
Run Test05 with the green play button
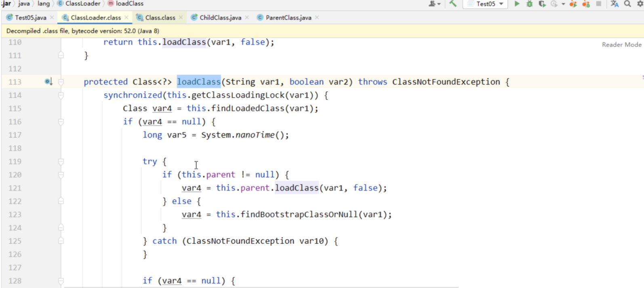click(x=517, y=4)
